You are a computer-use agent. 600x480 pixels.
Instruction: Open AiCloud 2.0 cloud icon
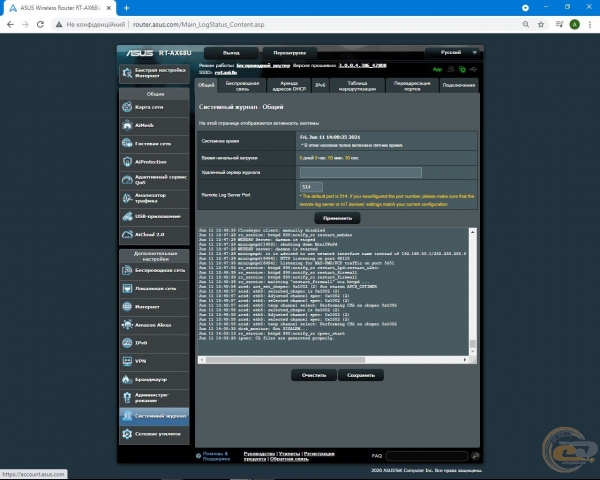pos(127,234)
